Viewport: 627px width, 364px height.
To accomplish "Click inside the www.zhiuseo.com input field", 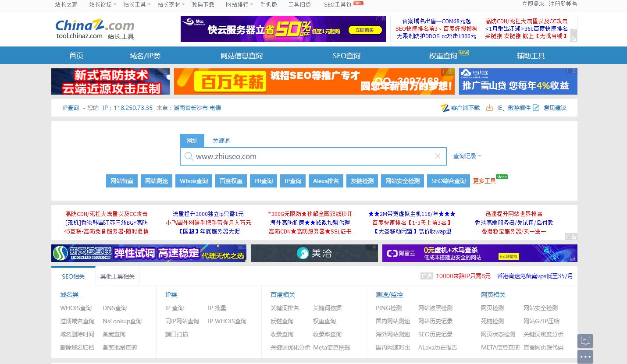I will click(x=307, y=156).
